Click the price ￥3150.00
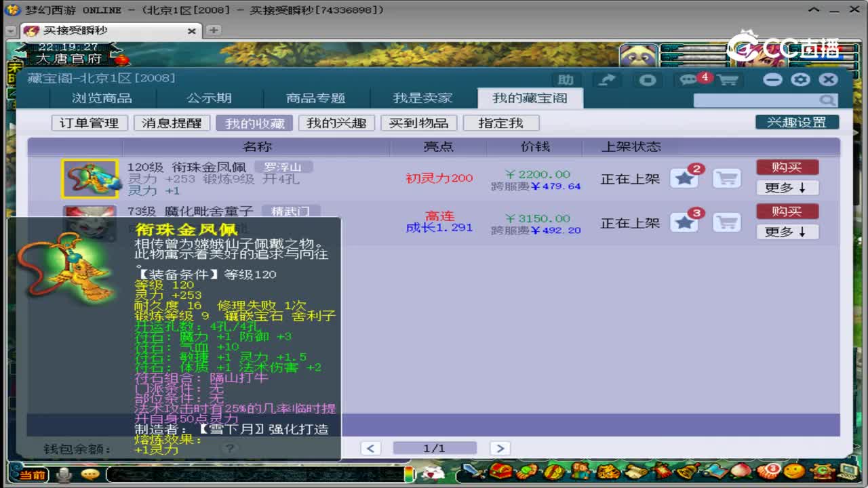This screenshot has height=488, width=868. 538,218
